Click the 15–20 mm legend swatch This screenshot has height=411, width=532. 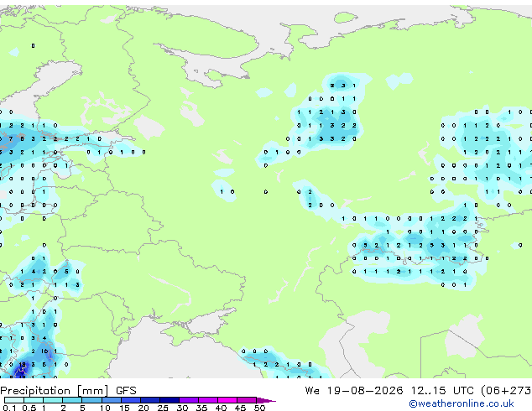131,400
